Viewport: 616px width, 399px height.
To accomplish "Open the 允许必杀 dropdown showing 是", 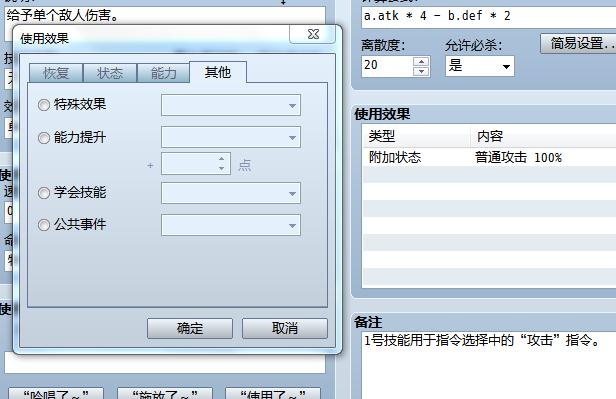I will point(479,66).
